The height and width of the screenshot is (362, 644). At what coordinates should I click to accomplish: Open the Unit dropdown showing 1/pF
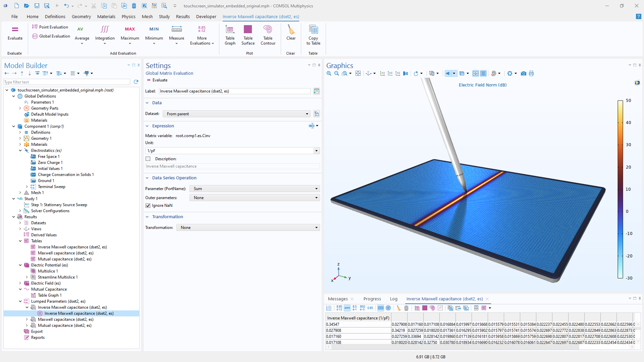(316, 151)
